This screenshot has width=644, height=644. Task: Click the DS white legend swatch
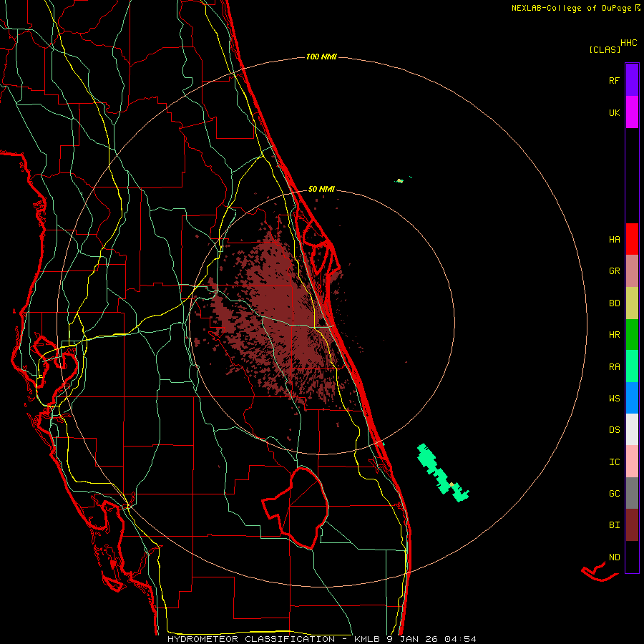pos(632,429)
